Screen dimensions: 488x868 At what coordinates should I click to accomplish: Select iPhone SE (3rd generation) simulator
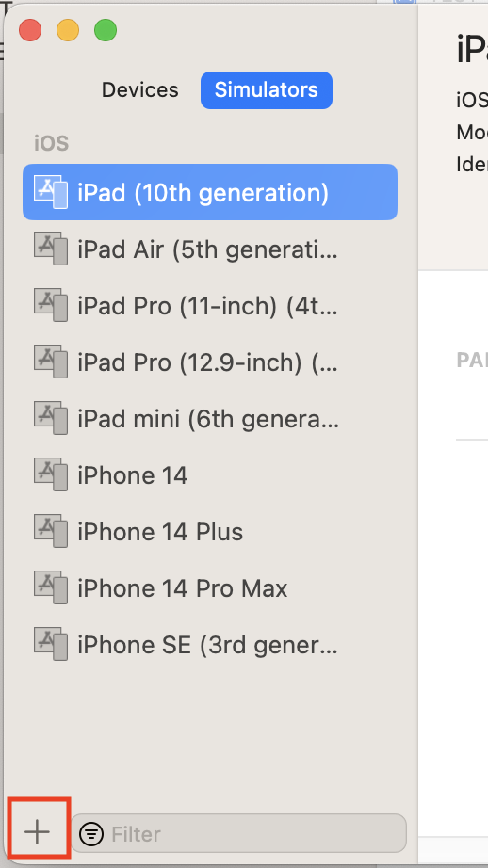pos(210,644)
